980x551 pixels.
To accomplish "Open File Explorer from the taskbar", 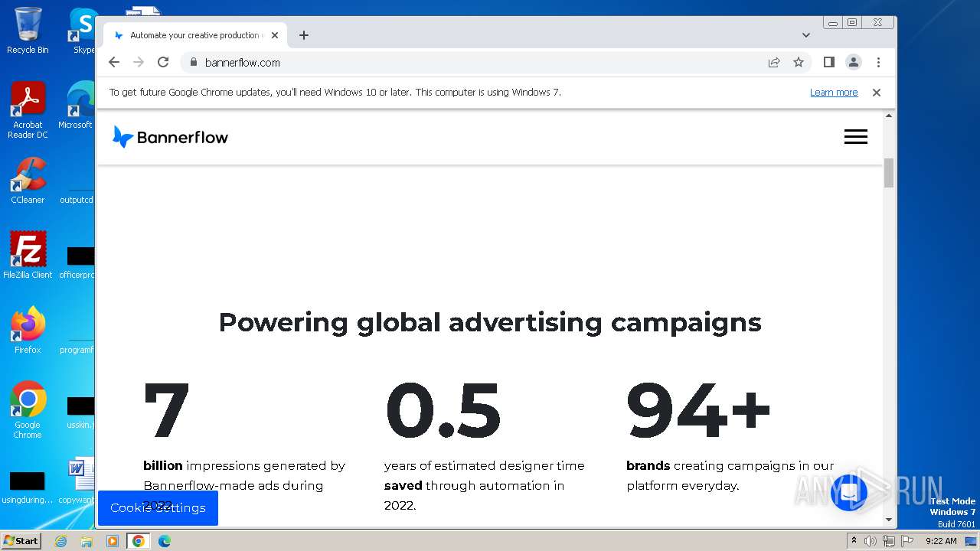I will (87, 541).
